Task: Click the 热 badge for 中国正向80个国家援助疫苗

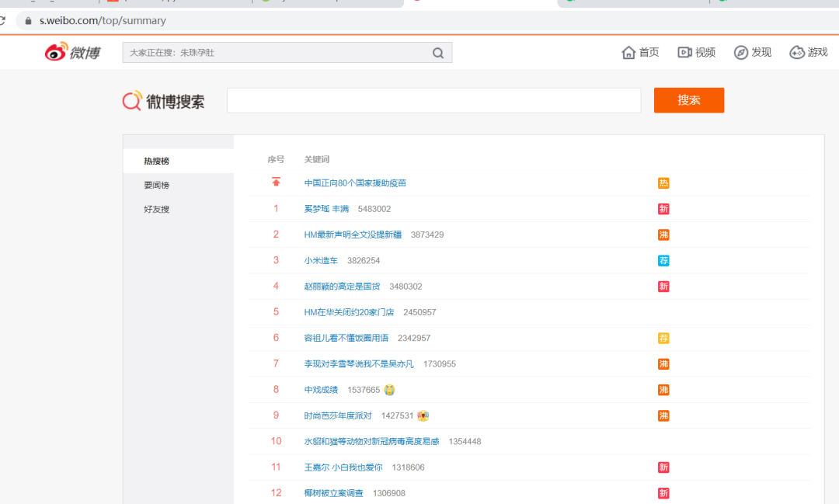Action: click(663, 183)
